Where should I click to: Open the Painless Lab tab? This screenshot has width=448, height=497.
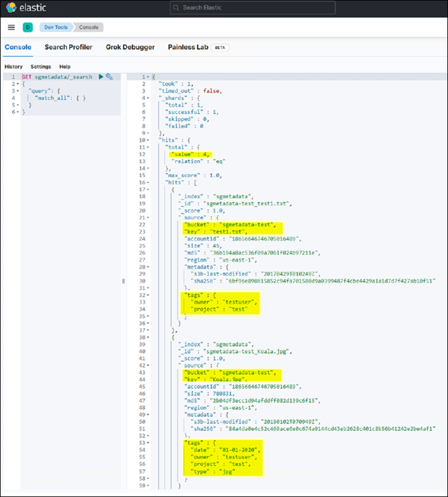[187, 47]
